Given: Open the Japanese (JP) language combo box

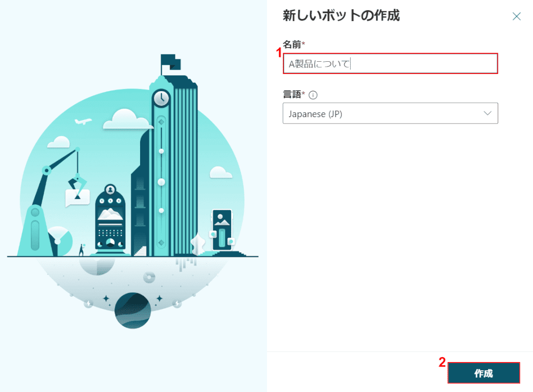Looking at the screenshot, I should (390, 113).
